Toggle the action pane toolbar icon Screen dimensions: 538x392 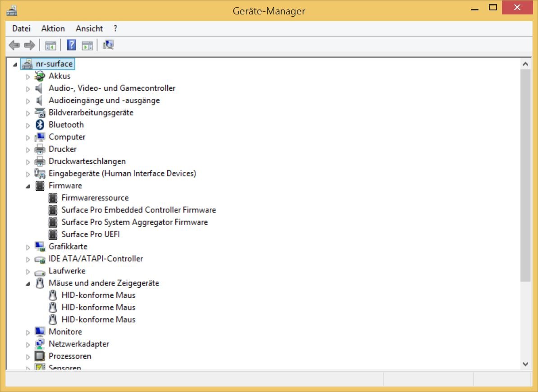point(87,45)
